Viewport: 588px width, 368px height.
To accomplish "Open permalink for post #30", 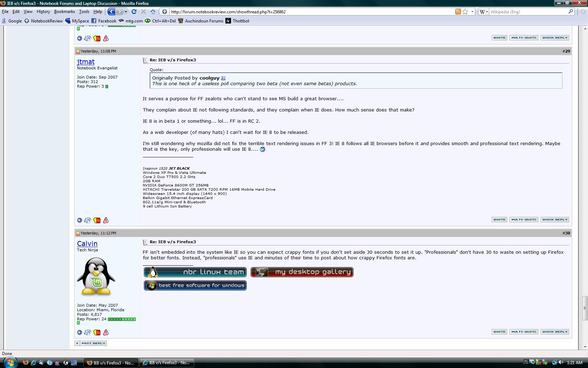I will point(566,233).
